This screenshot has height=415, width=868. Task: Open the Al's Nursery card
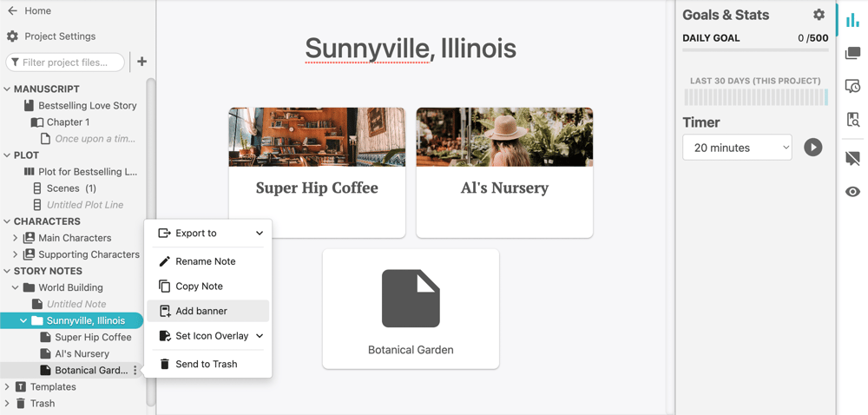tap(504, 173)
